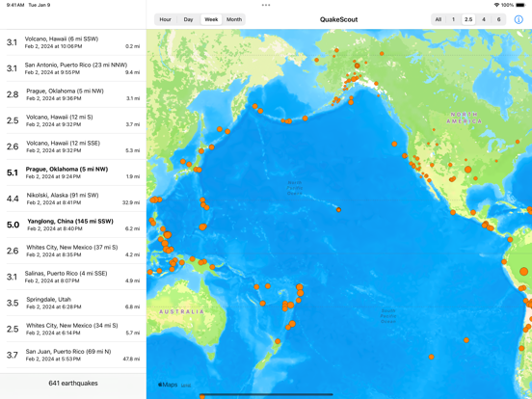Select the Day time range
The height and width of the screenshot is (399, 532).
click(188, 19)
